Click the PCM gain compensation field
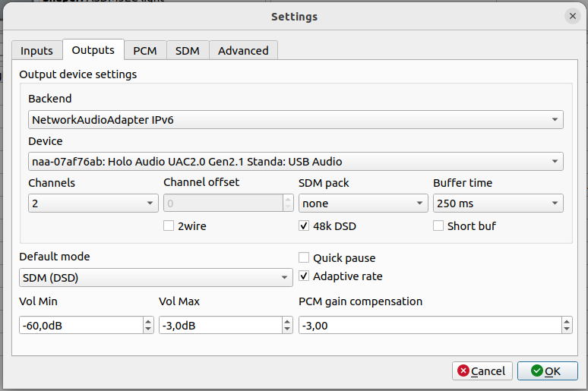Screen dimensions: 588x391 pyautogui.click(x=429, y=326)
